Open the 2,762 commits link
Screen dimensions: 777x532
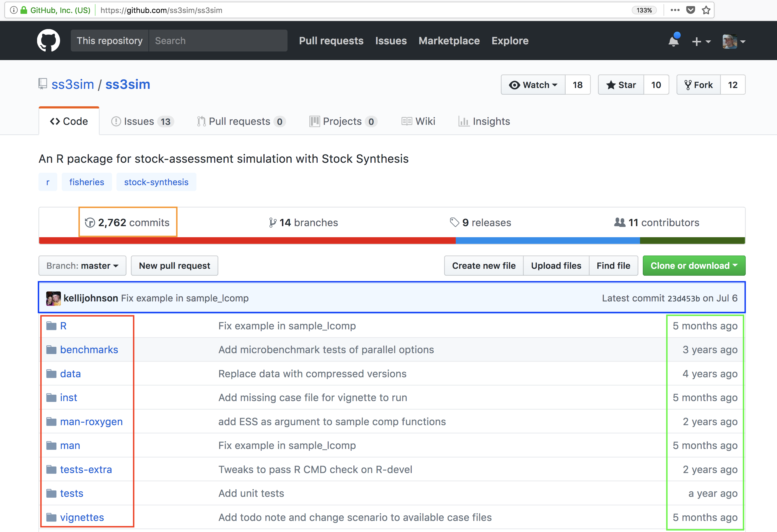(x=128, y=222)
